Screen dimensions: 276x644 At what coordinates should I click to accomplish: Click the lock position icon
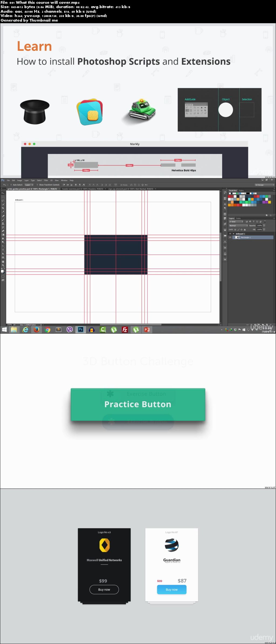pos(241,230)
